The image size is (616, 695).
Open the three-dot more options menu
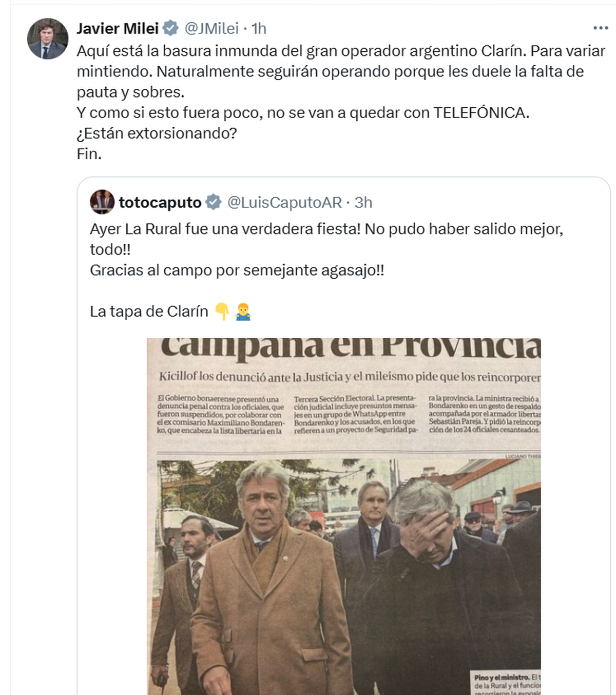point(600,28)
